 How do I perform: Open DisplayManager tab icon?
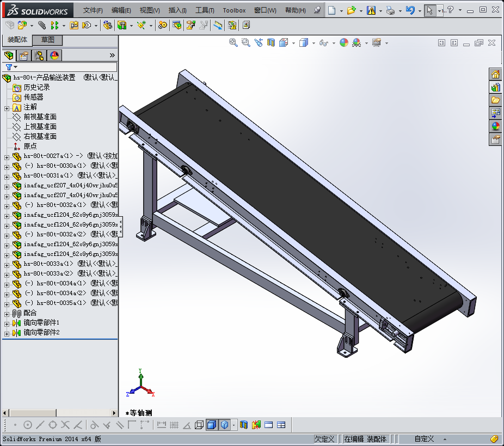54,56
